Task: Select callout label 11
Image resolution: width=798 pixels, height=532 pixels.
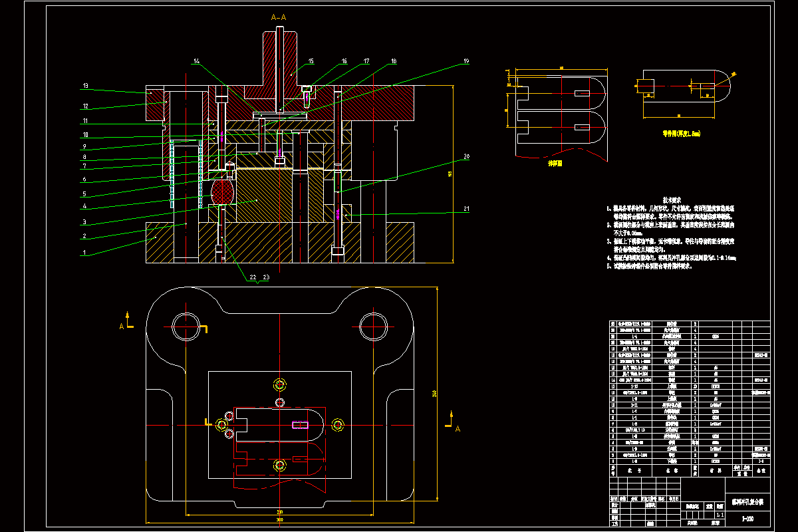Action: coord(85,121)
